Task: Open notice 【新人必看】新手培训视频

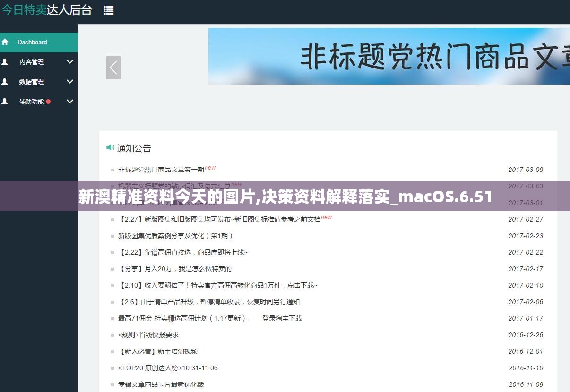Action: coord(158,351)
